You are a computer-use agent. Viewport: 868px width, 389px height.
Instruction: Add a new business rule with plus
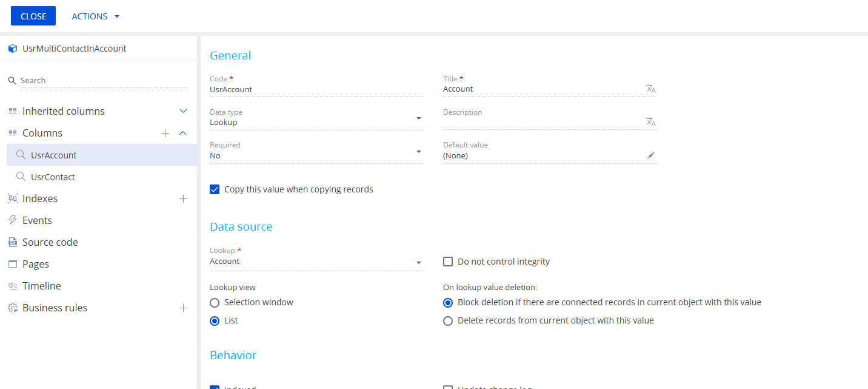pos(183,308)
